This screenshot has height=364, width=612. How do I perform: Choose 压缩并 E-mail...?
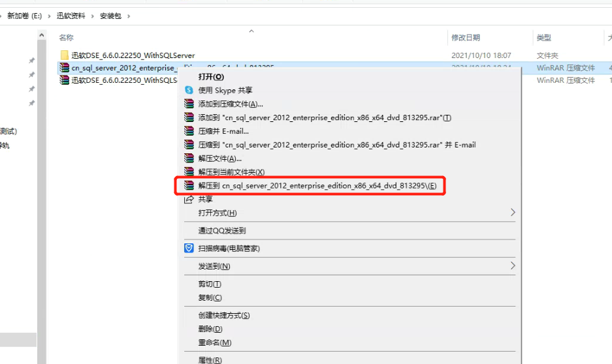pyautogui.click(x=223, y=131)
